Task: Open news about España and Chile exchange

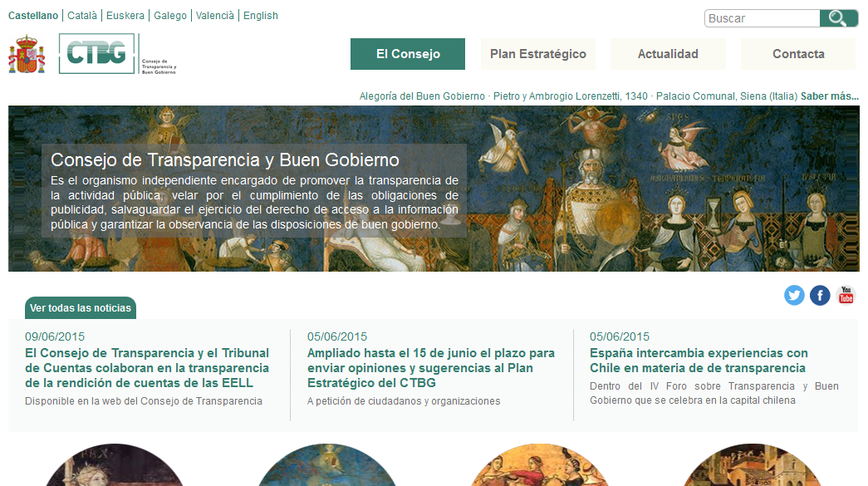Action: coord(699,361)
